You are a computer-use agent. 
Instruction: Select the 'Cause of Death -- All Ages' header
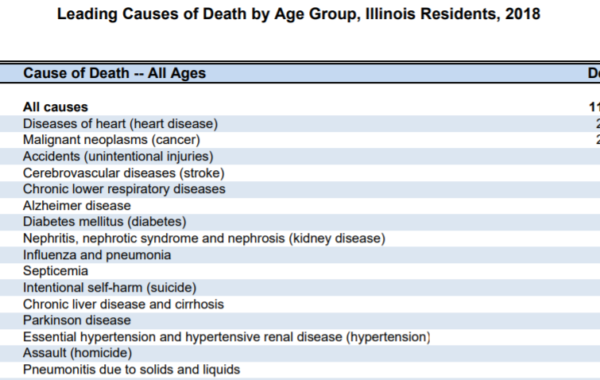114,73
